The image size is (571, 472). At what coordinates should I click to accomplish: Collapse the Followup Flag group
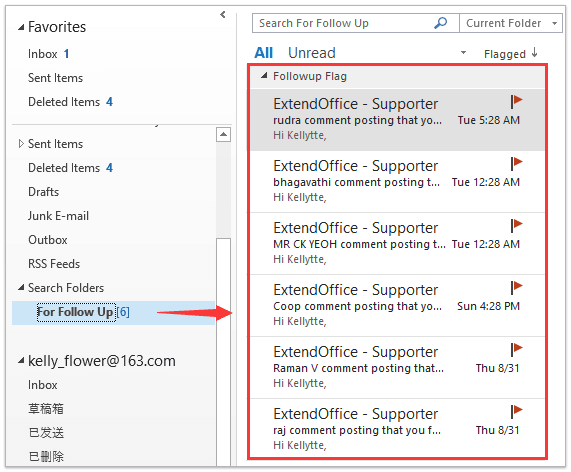(264, 76)
